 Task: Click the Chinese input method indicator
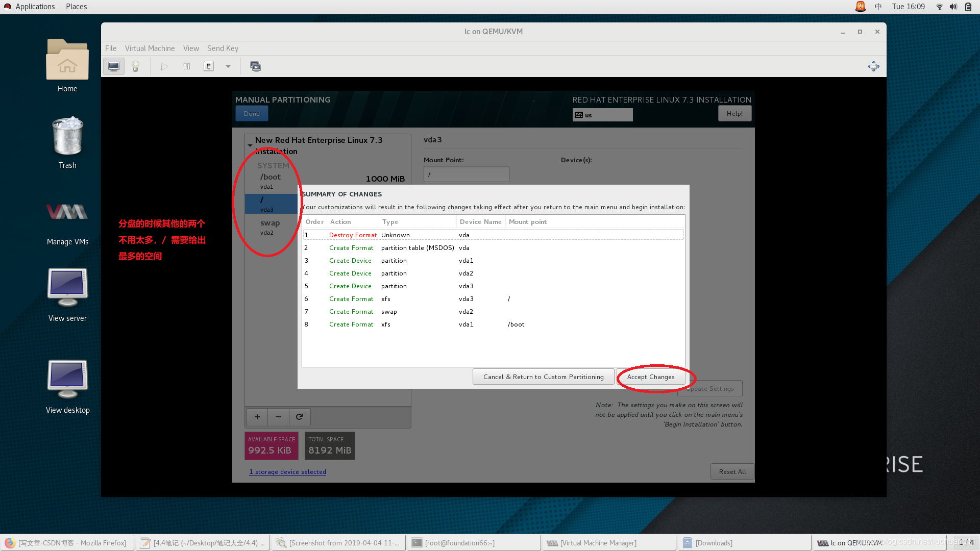tap(878, 7)
